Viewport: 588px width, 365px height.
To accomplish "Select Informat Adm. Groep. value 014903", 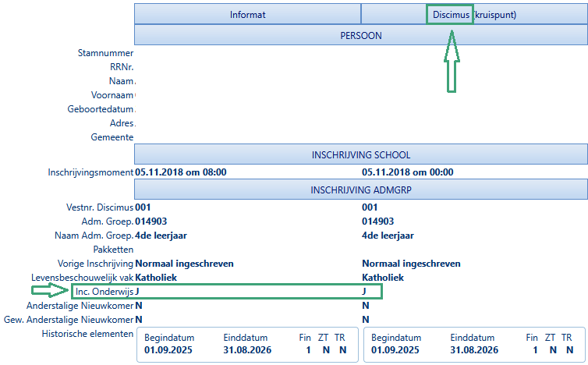I will tap(151, 221).
